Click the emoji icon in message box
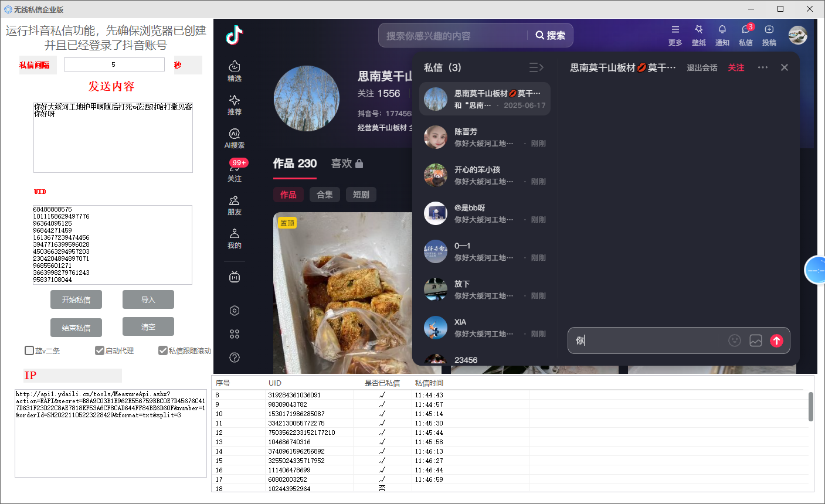The height and width of the screenshot is (504, 825). coord(734,340)
